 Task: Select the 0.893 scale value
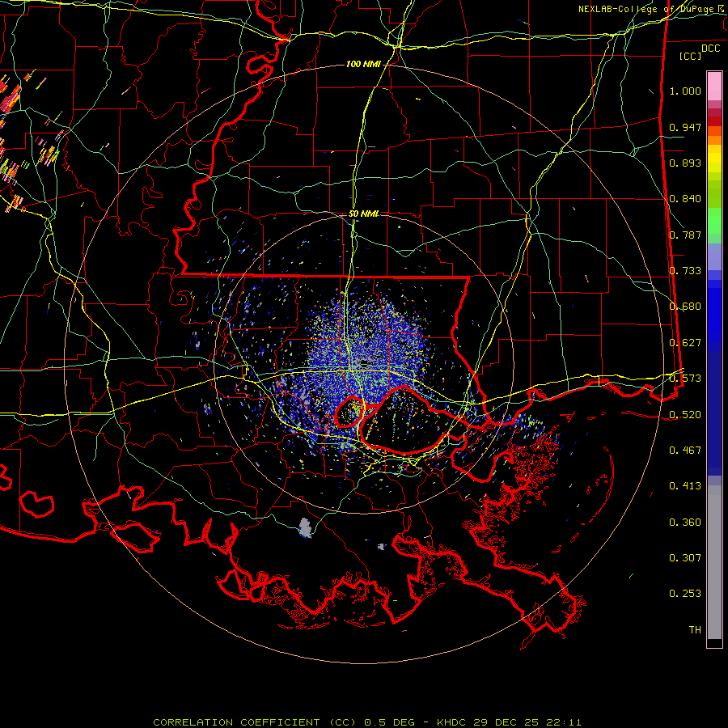tap(685, 163)
